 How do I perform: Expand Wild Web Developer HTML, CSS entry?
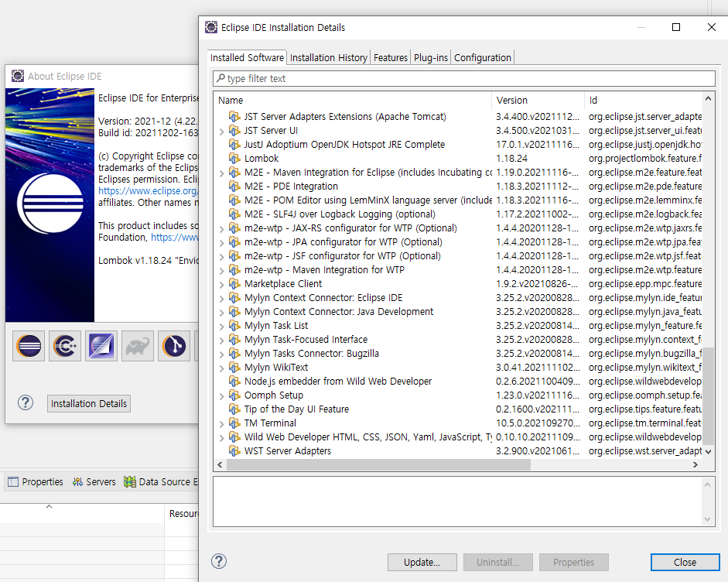click(x=221, y=438)
